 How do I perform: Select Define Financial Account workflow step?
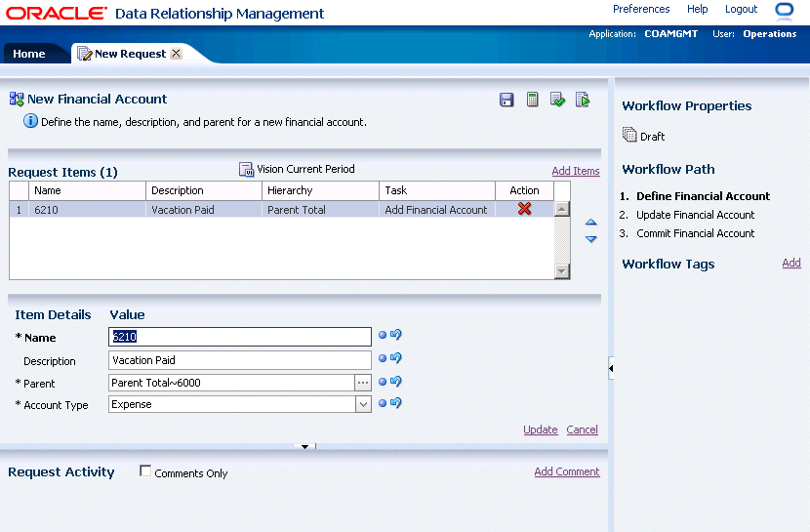703,196
